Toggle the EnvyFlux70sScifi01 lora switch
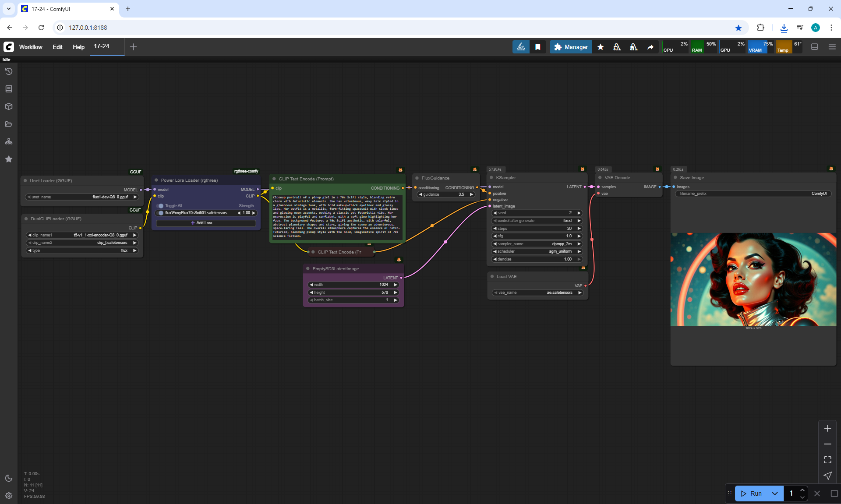 click(160, 213)
